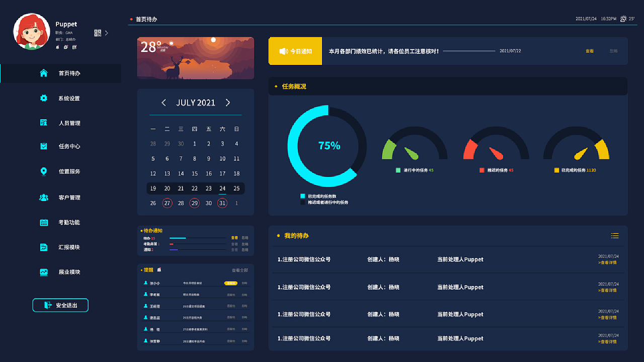Expand profile details with the chevron next to QR code
Screen dimensions: 644x362
point(107,33)
